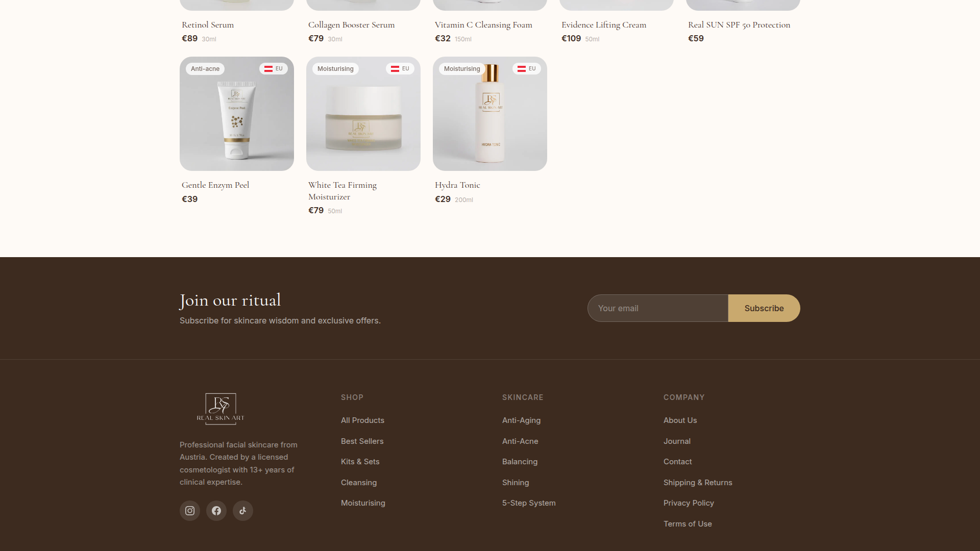This screenshot has width=980, height=551.
Task: Go to Best Sellers link
Action: [x=362, y=441]
